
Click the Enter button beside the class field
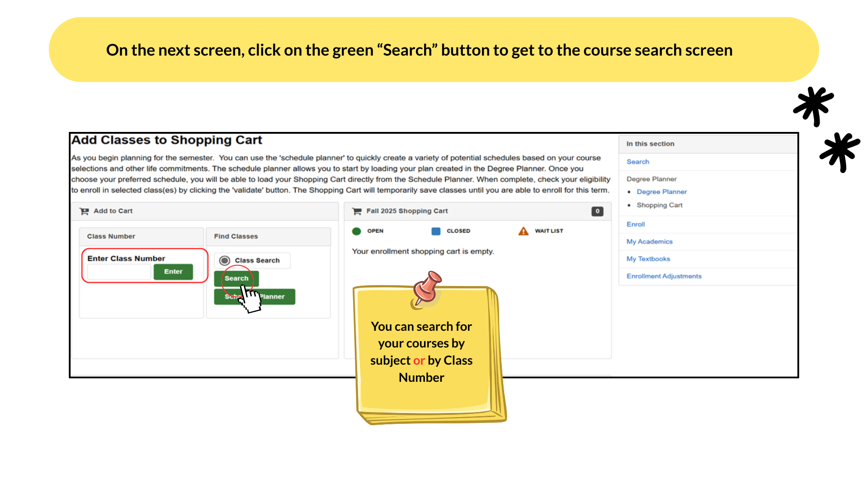[173, 272]
